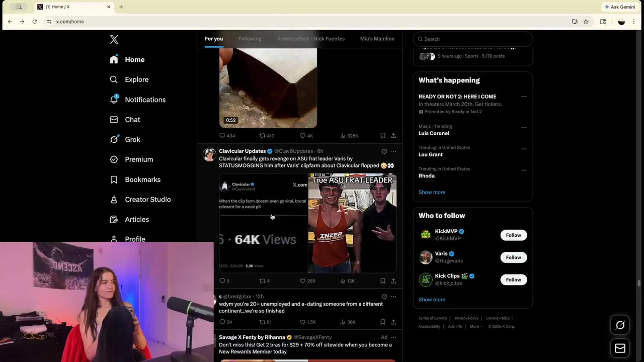
Task: Like the video post with 4K likes
Action: [x=306, y=136]
